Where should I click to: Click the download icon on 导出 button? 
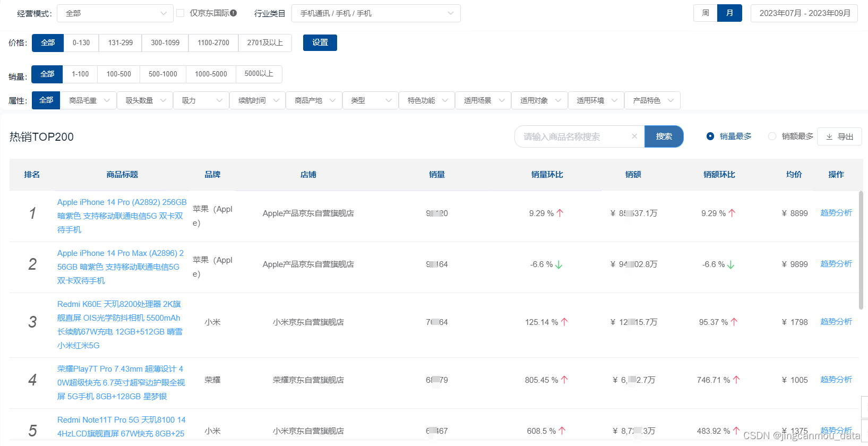(x=829, y=136)
